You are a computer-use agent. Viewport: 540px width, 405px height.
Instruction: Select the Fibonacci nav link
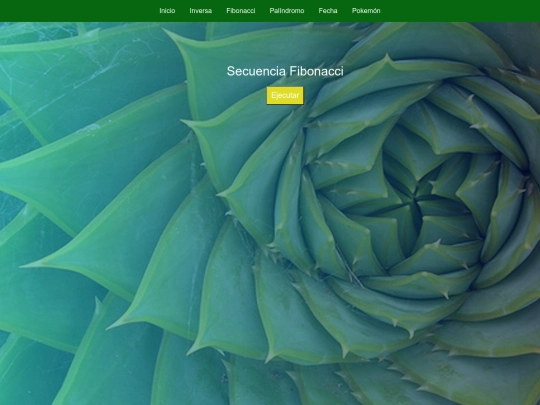241,11
